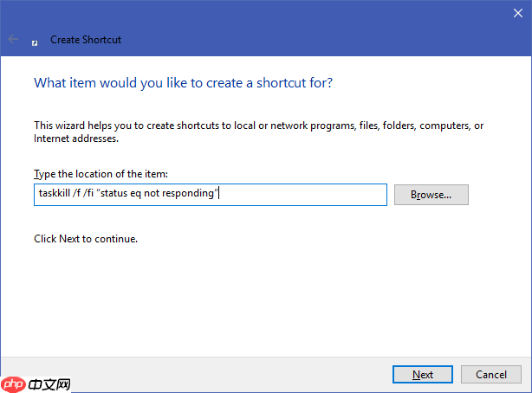Close the Create Shortcut dialog
This screenshot has width=532, height=393.
point(517,10)
